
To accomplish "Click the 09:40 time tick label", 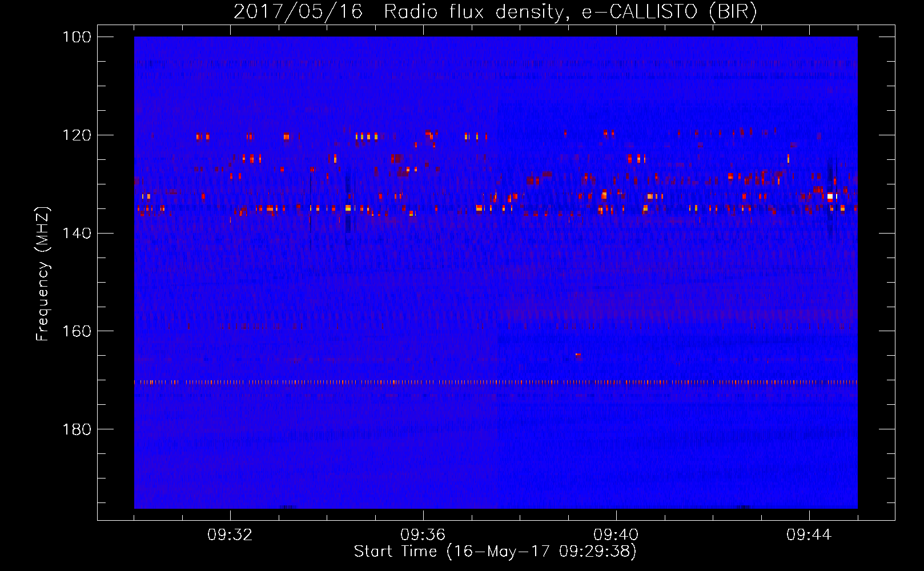I will click(x=616, y=535).
